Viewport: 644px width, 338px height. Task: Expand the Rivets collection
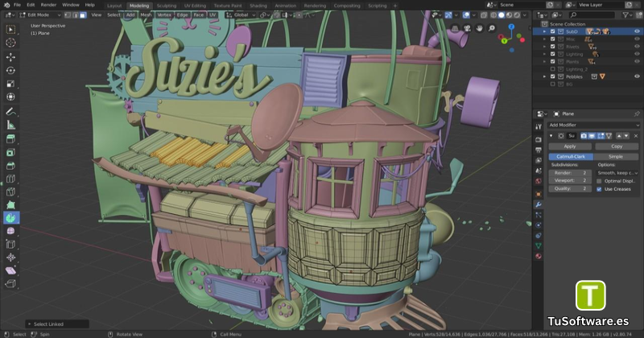click(545, 47)
